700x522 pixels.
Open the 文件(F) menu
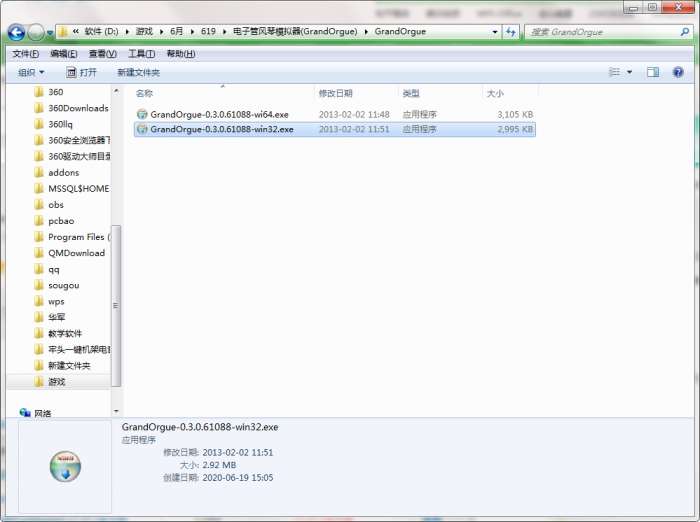(x=25, y=54)
